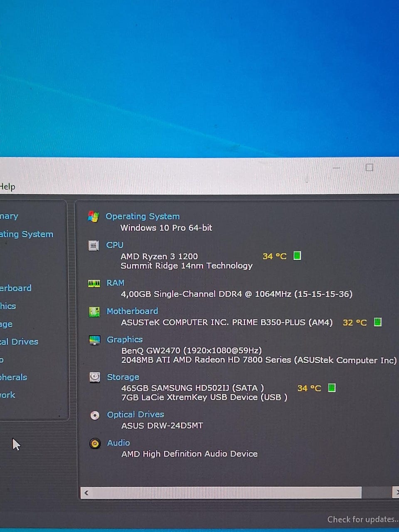
Task: Maximize the Speccy window
Action: 369,167
